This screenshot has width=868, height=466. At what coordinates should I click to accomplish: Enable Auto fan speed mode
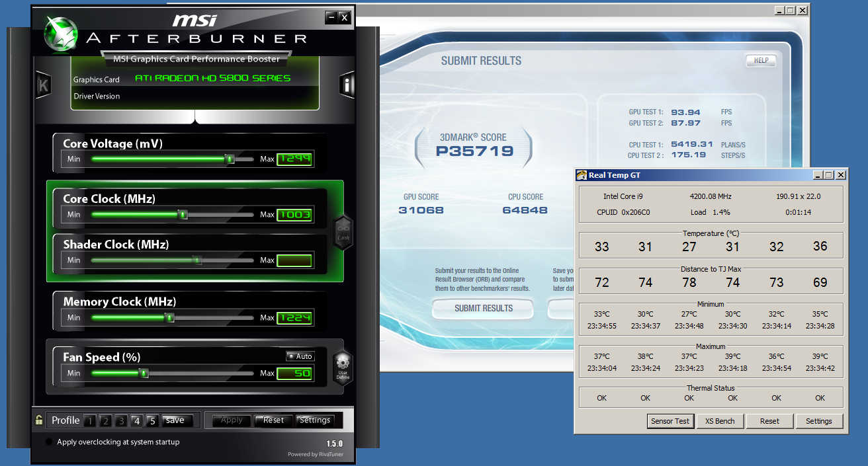300,356
